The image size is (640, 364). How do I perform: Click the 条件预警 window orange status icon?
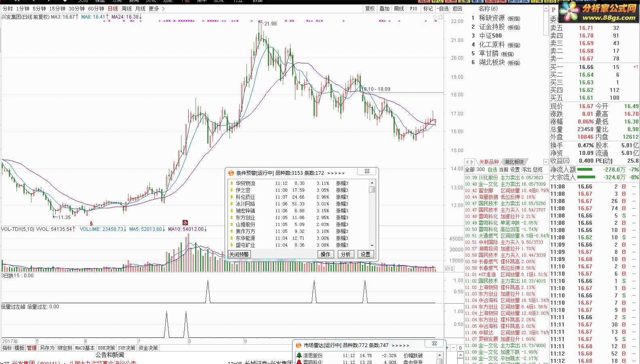[231, 173]
